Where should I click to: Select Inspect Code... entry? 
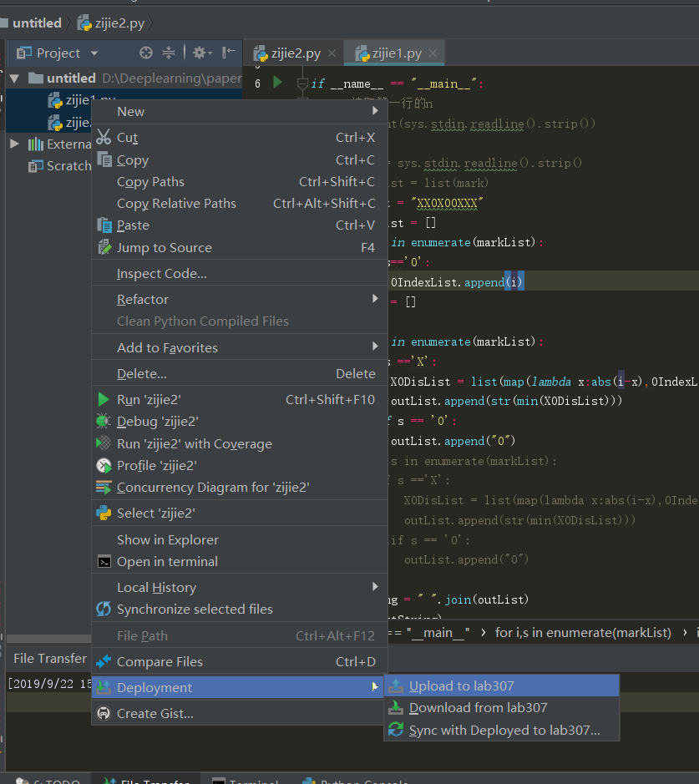[240, 274]
